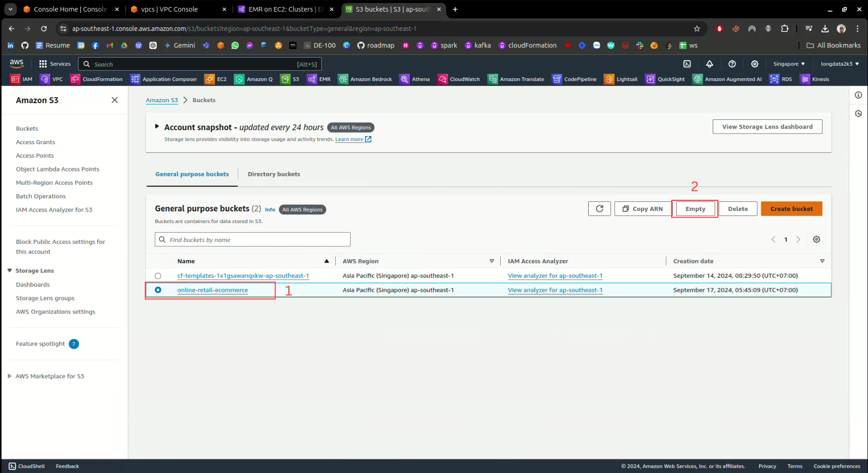The width and height of the screenshot is (868, 473).
Task: Click the Empty bucket button
Action: click(x=695, y=209)
